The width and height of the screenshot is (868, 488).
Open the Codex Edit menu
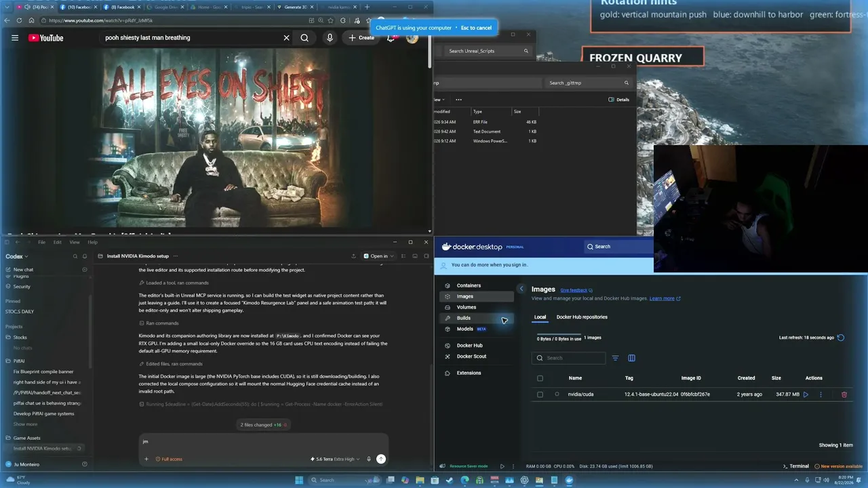(x=58, y=242)
